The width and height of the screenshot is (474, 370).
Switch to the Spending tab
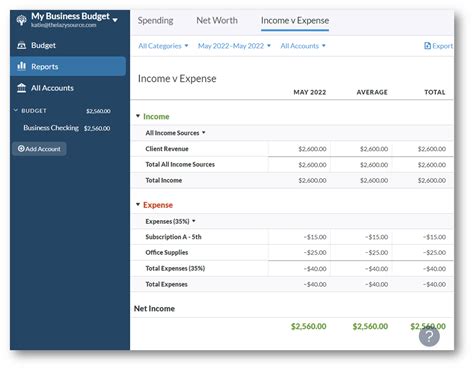point(155,20)
